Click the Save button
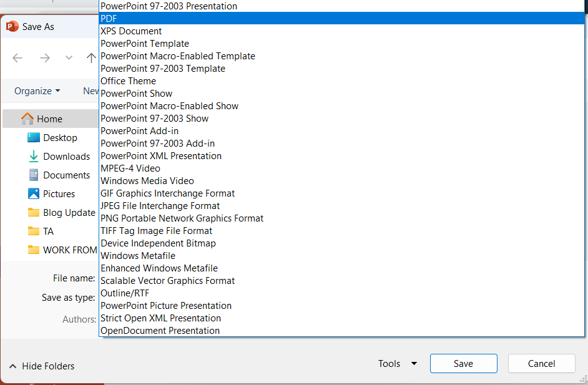This screenshot has height=385, width=588. (x=464, y=364)
